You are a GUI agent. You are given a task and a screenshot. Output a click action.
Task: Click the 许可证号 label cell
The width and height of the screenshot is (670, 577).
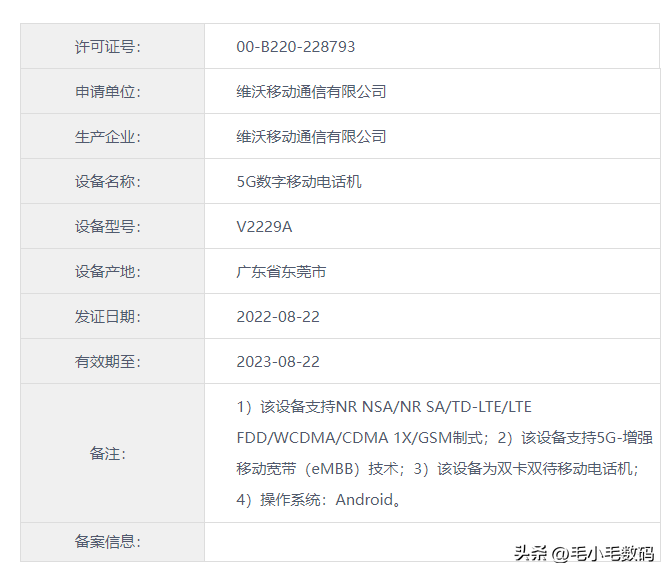pos(112,46)
